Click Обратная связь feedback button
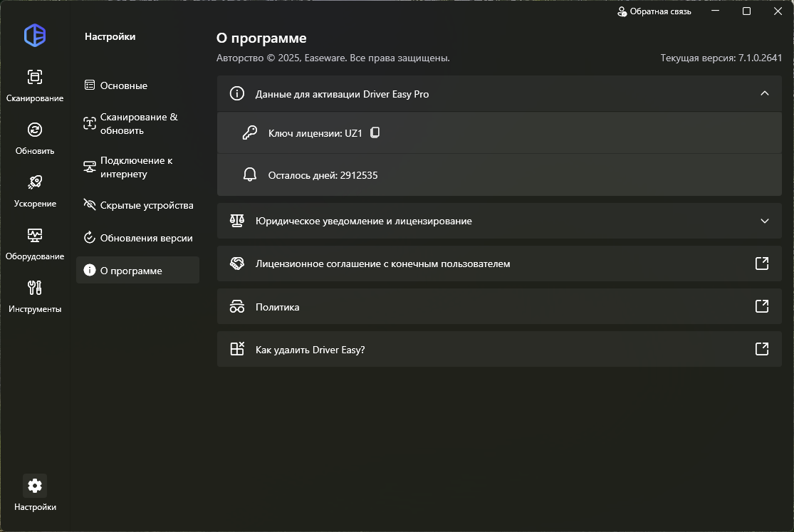Screen dimensions: 794x532 (x=654, y=11)
